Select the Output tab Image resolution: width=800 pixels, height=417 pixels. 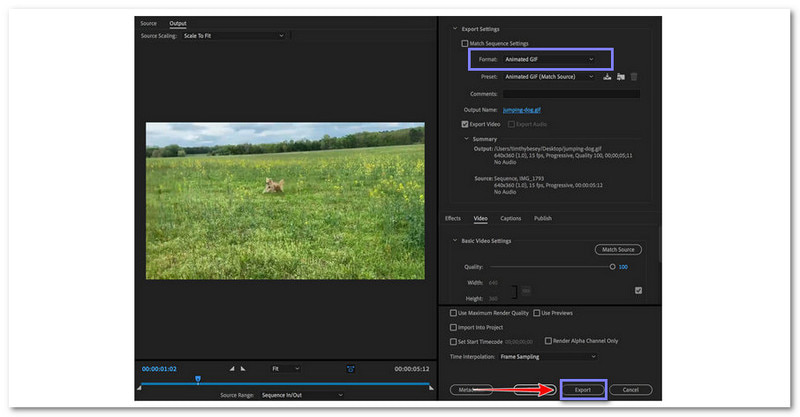tap(178, 23)
